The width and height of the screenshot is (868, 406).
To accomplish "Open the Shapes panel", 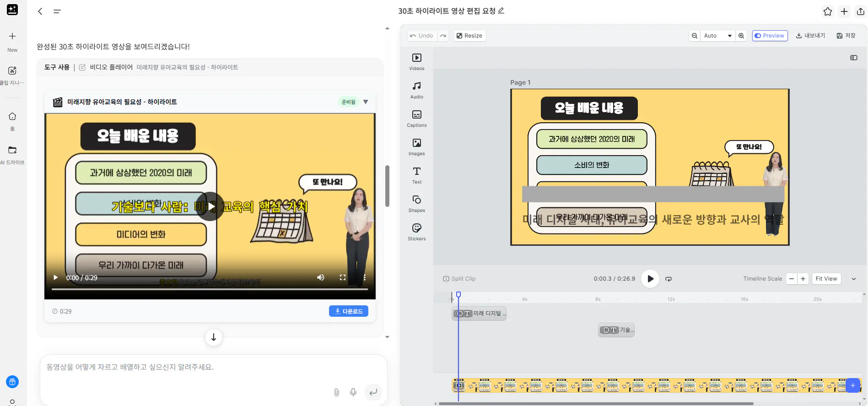I will [416, 204].
